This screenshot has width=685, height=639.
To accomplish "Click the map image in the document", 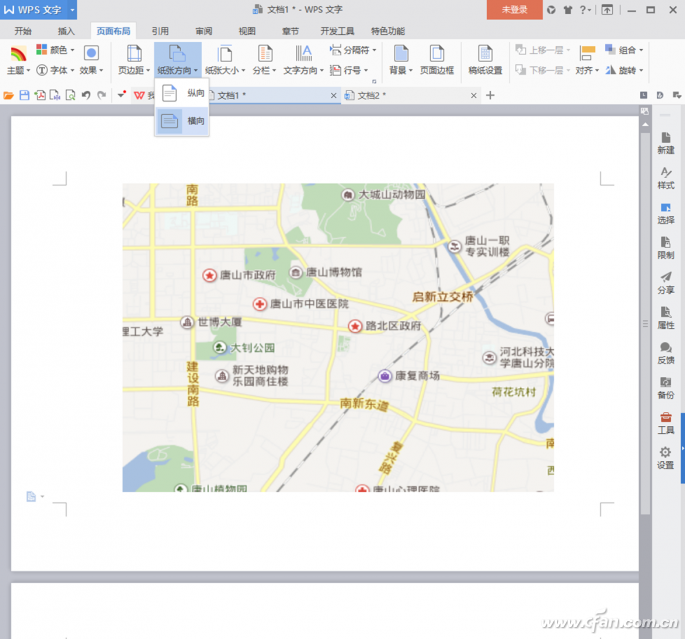I will (338, 337).
